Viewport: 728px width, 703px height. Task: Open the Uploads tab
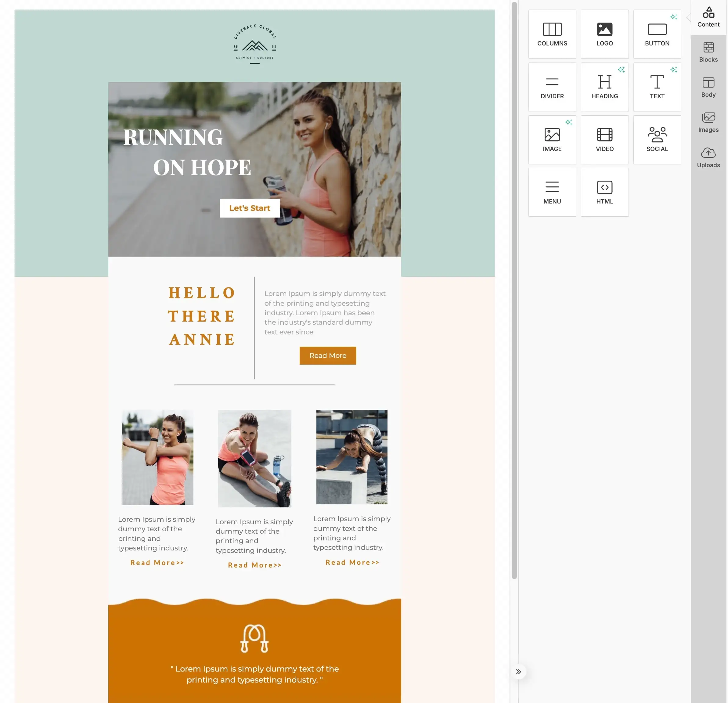(x=708, y=158)
